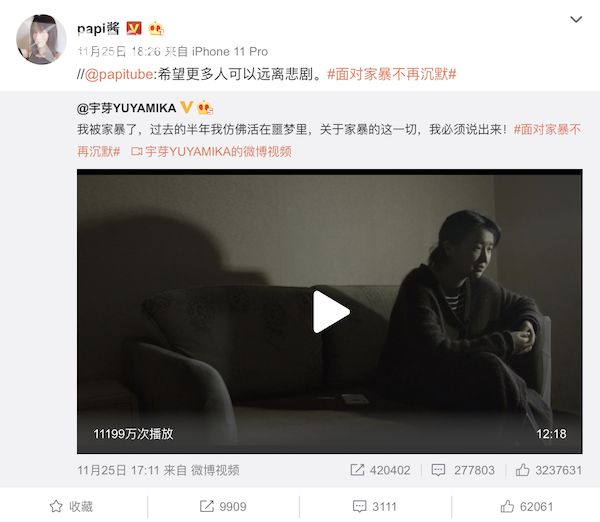
Task: Open the original post timestamp 11月25日 17:11
Action: tap(117, 470)
